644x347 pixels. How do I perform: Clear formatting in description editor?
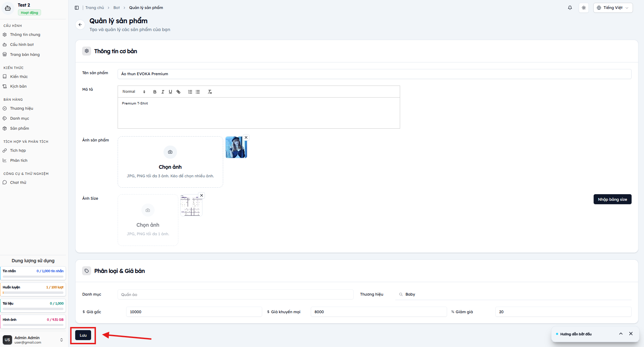pyautogui.click(x=210, y=92)
